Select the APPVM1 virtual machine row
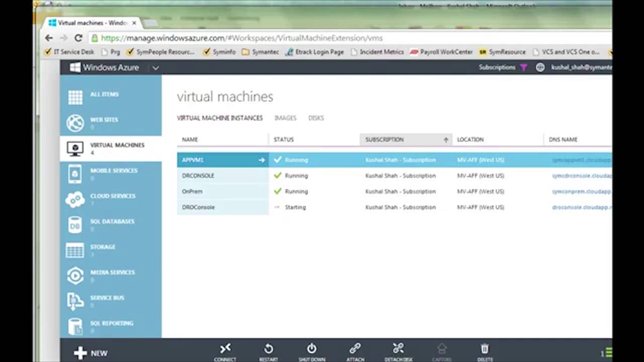The width and height of the screenshot is (644, 362). click(394, 160)
